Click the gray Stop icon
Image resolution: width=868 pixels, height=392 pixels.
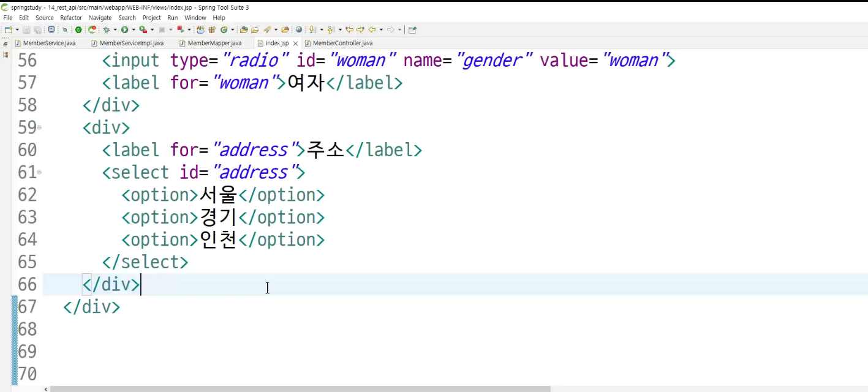click(162, 29)
